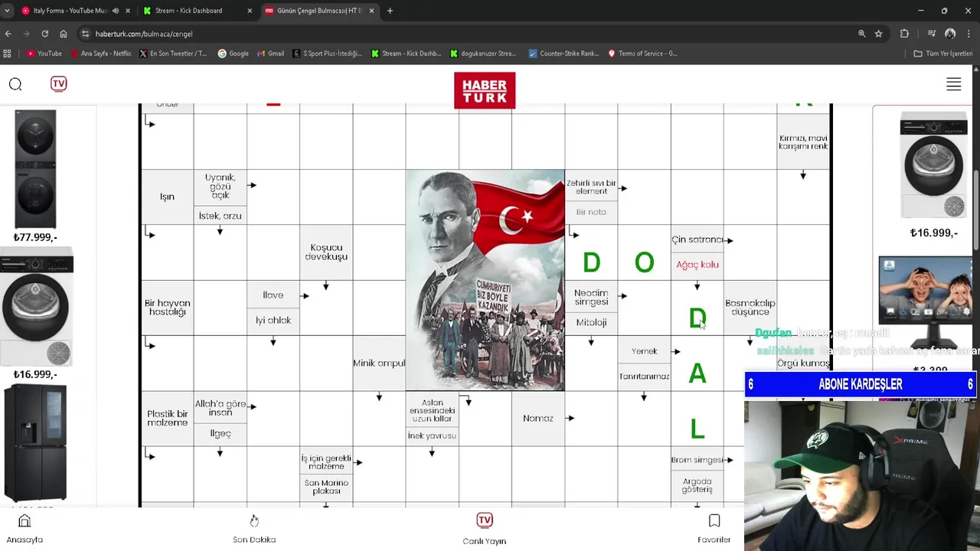Viewport: 980px width, 551px height.
Task: Select the 'Neodim simgesi' clue
Action: [x=591, y=297]
